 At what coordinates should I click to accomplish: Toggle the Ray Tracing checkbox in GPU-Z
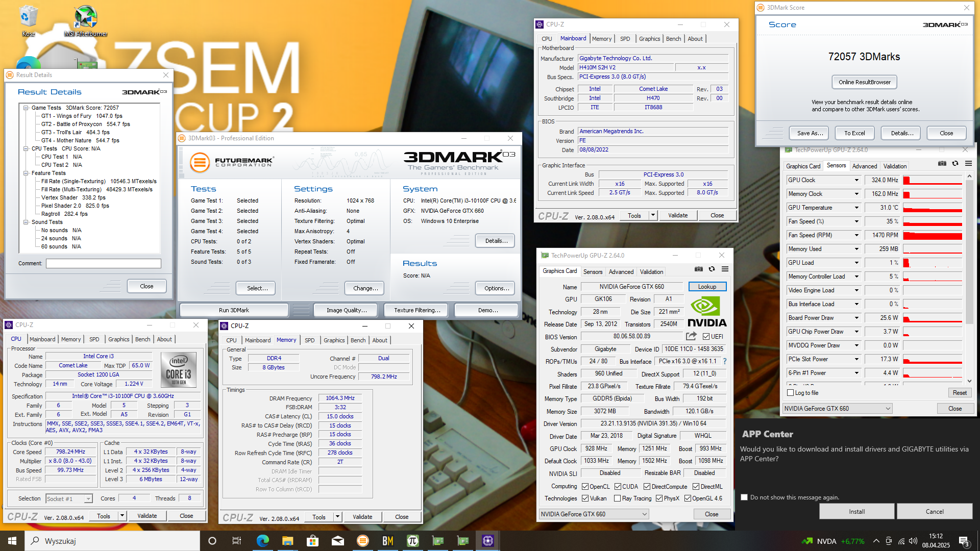(x=618, y=498)
